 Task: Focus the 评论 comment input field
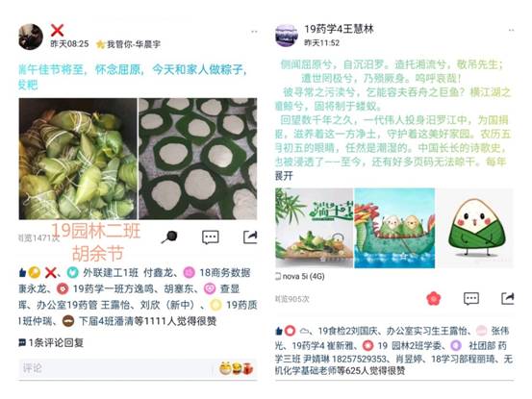(x=115, y=368)
